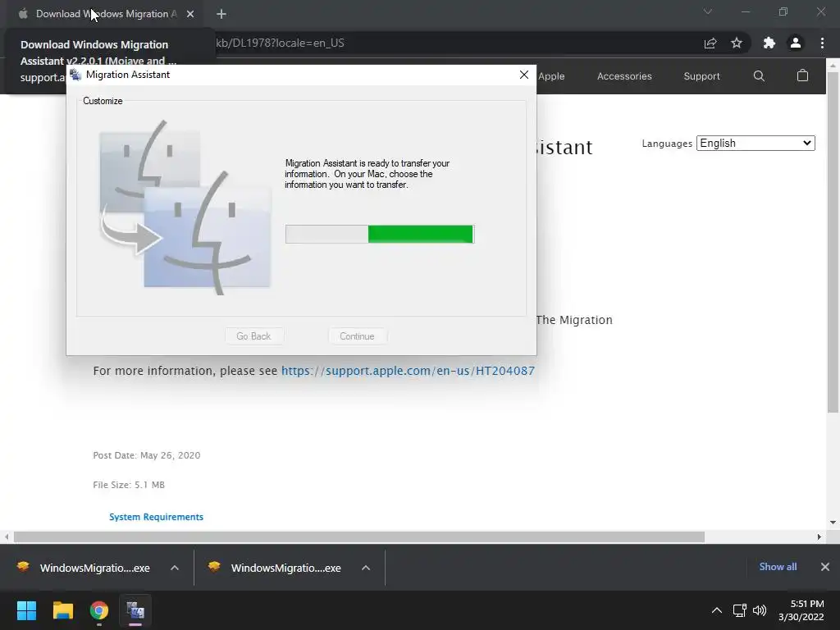This screenshot has width=840, height=630.
Task: Click the scroll right arrow of page
Action: [819, 536]
